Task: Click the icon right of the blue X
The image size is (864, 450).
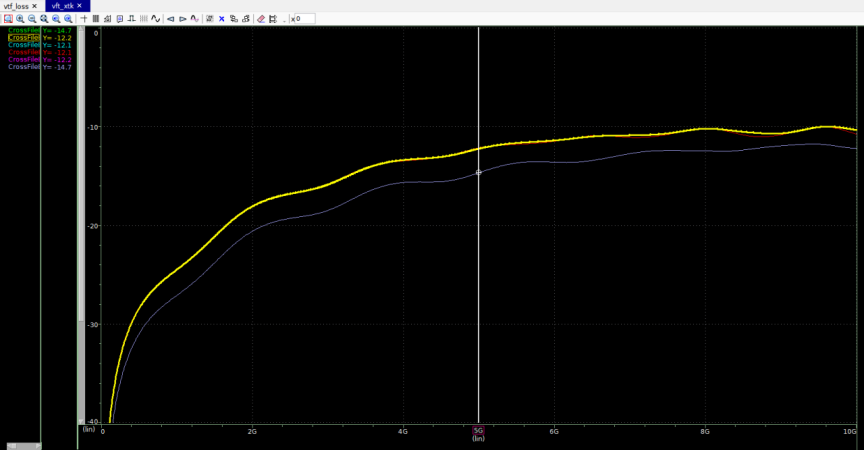Action: (234, 19)
